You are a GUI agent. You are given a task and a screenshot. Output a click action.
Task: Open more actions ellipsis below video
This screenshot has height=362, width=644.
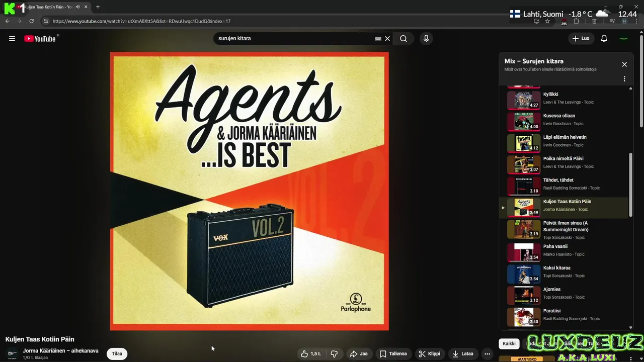pyautogui.click(x=487, y=354)
